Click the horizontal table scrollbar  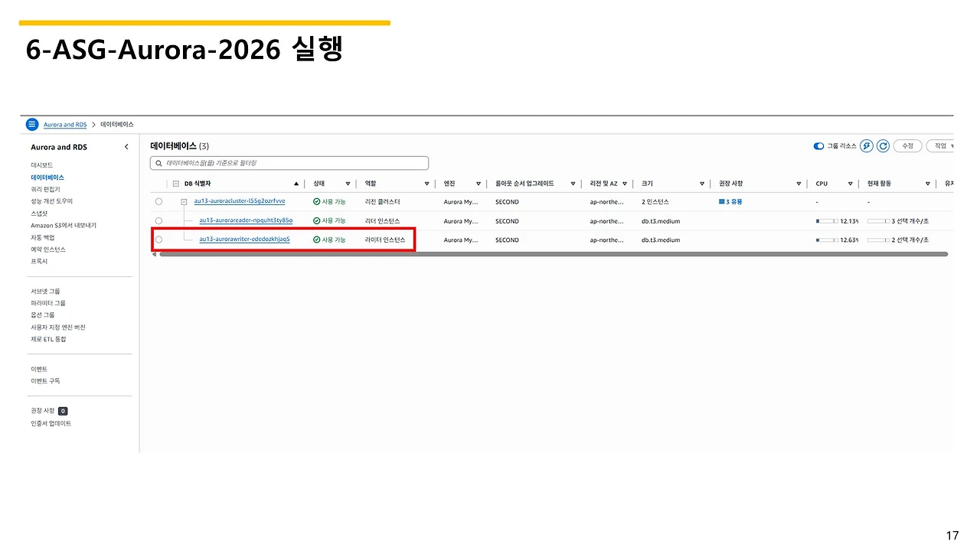tap(553, 254)
